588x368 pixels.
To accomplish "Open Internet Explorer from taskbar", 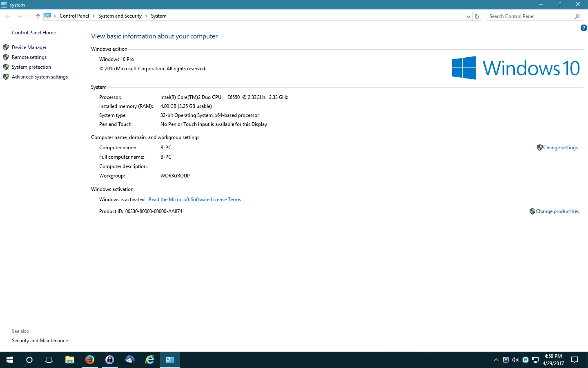I will 150,360.
